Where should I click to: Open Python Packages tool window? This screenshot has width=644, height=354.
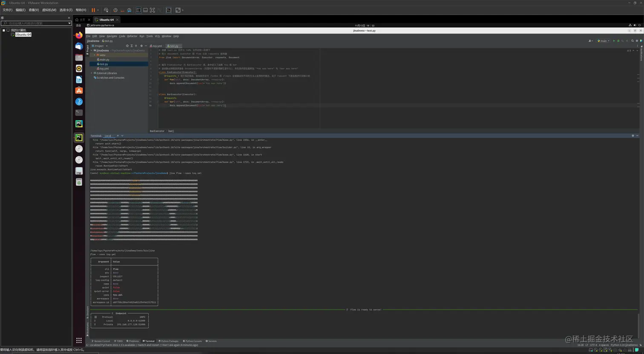tap(169, 341)
